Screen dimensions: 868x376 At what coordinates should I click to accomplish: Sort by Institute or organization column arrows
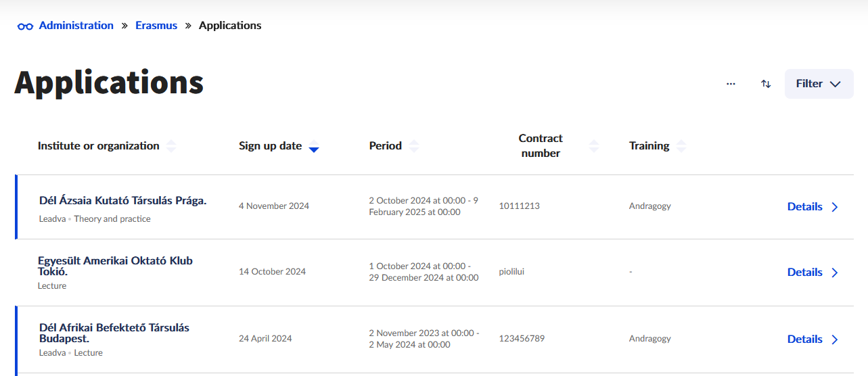click(x=171, y=146)
